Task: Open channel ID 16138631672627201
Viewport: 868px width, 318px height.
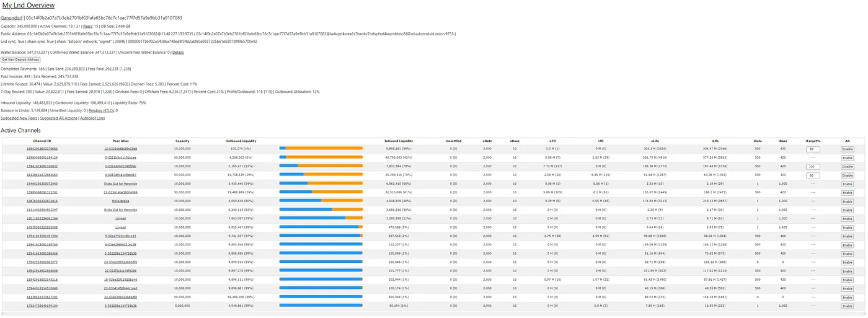Action: pos(42,297)
